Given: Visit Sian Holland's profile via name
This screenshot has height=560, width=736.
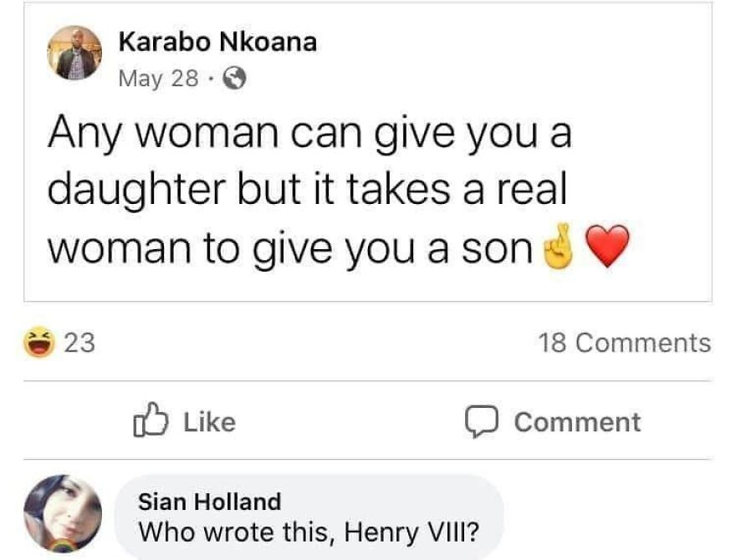Looking at the screenshot, I should coord(209,501).
